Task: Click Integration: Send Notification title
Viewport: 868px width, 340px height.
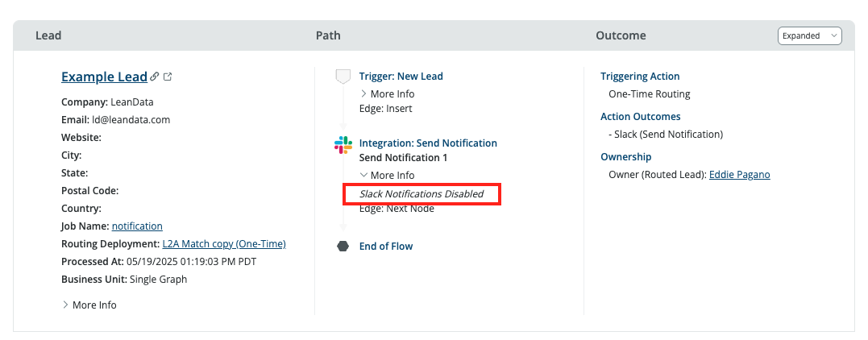Action: point(428,143)
